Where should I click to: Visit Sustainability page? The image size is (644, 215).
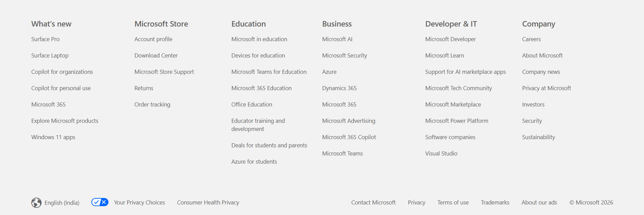tap(539, 137)
